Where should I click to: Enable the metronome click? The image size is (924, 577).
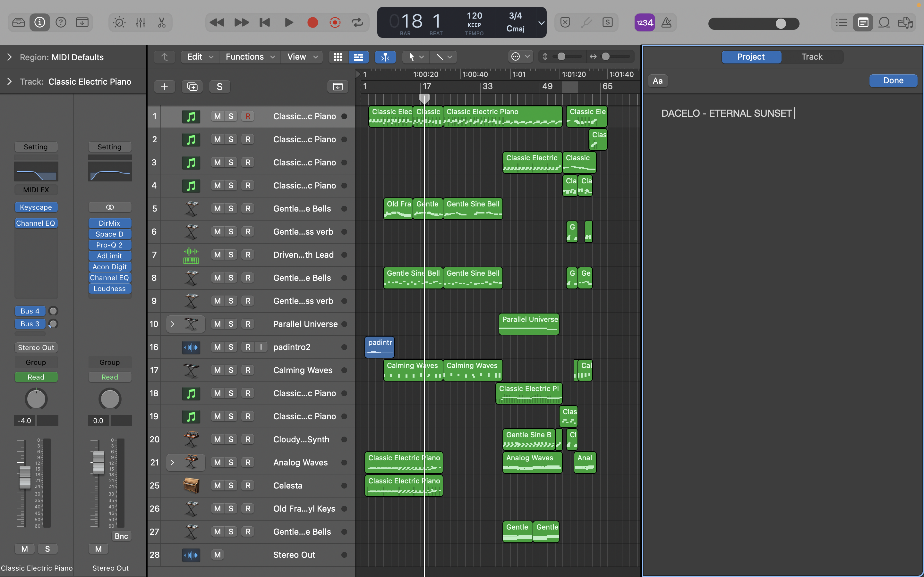coord(666,22)
